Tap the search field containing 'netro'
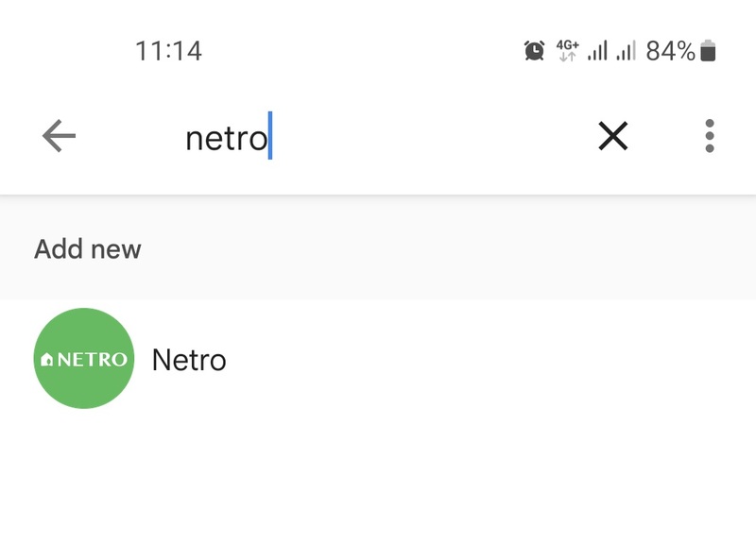The image size is (756, 560). (376, 138)
